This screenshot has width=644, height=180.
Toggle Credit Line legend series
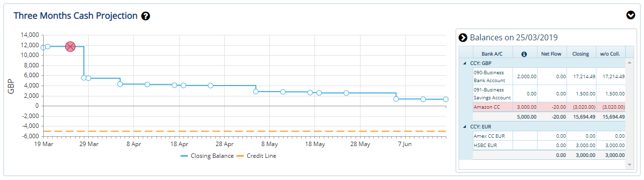(x=259, y=156)
